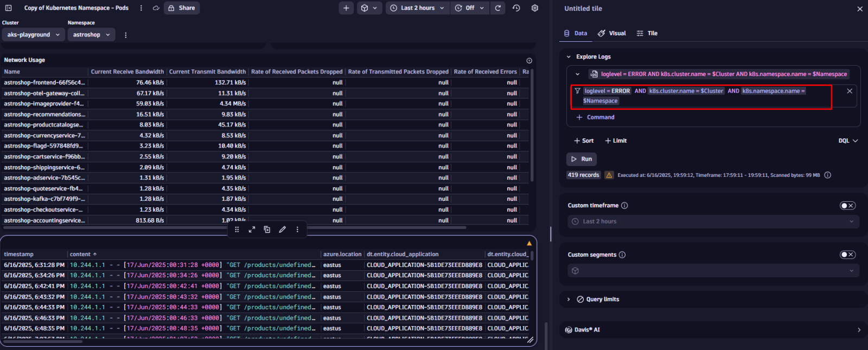This screenshot has width=868, height=350.
Task: Turn on the Custom segments switch
Action: (x=847, y=255)
